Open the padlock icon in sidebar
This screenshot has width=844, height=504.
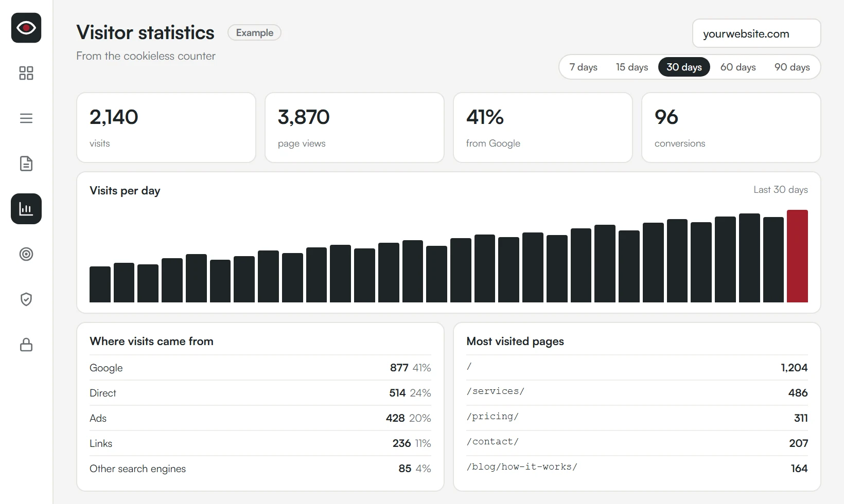[26, 345]
